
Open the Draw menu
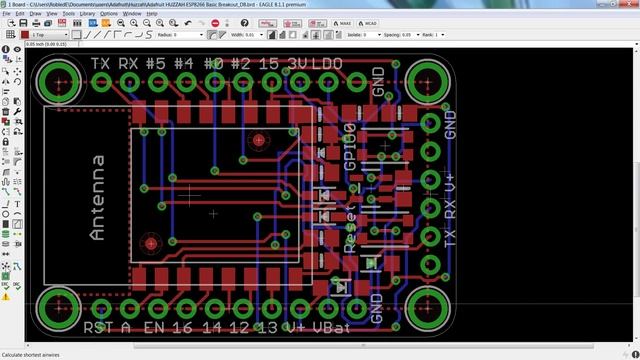(x=35, y=13)
